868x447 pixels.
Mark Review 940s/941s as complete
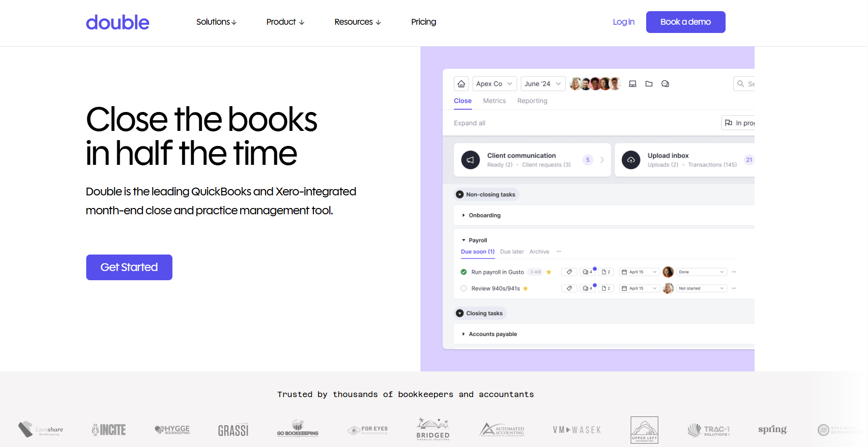pos(464,288)
